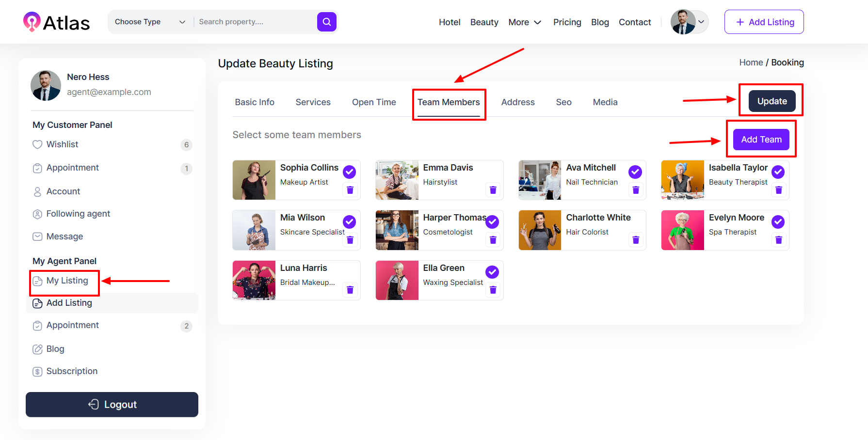Open Message in the sidebar

pyautogui.click(x=64, y=236)
